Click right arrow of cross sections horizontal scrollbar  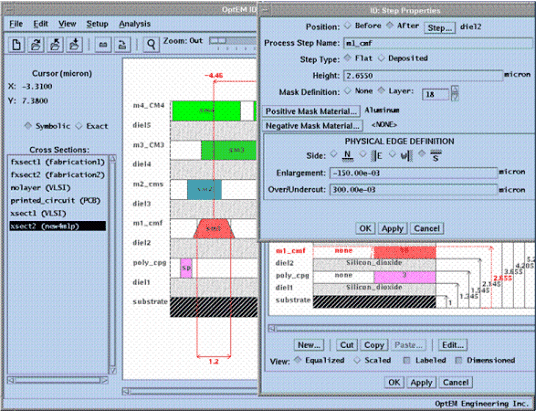click(105, 380)
